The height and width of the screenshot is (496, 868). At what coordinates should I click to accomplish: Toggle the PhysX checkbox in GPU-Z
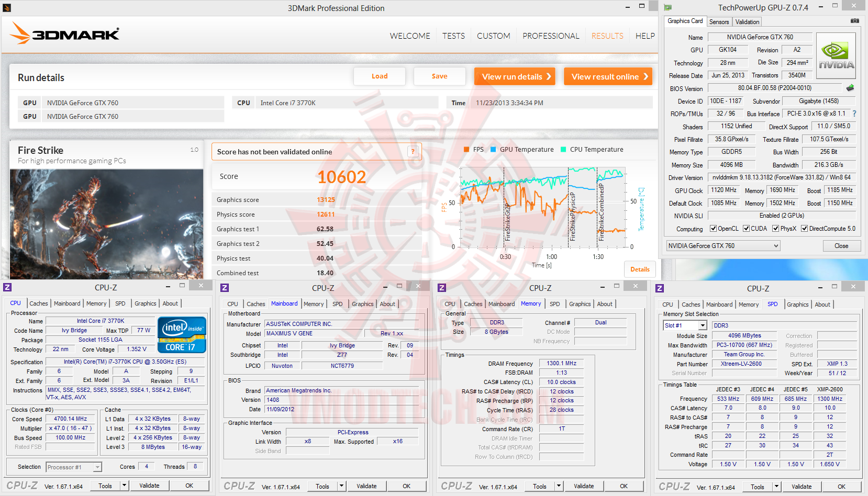(775, 229)
